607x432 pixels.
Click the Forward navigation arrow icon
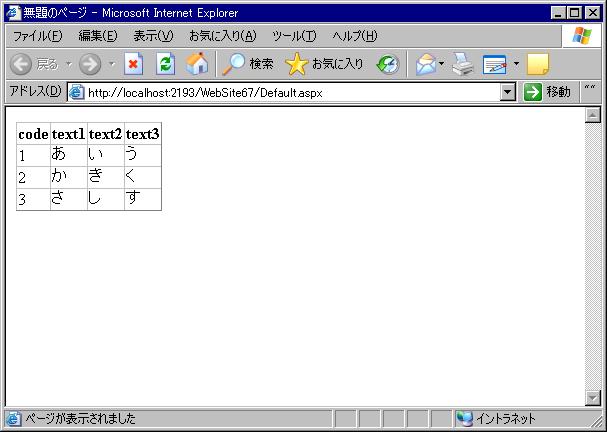pyautogui.click(x=90, y=64)
